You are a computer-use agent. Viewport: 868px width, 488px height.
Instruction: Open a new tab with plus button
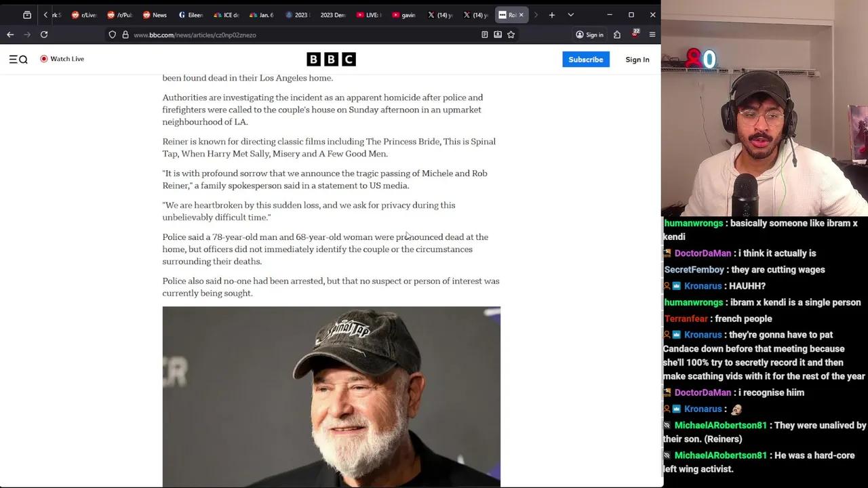click(x=552, y=15)
